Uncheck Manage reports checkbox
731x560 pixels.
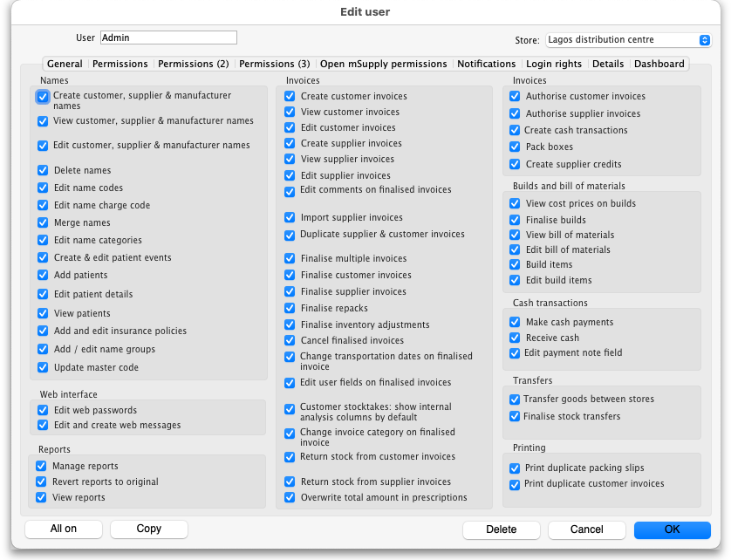click(41, 467)
